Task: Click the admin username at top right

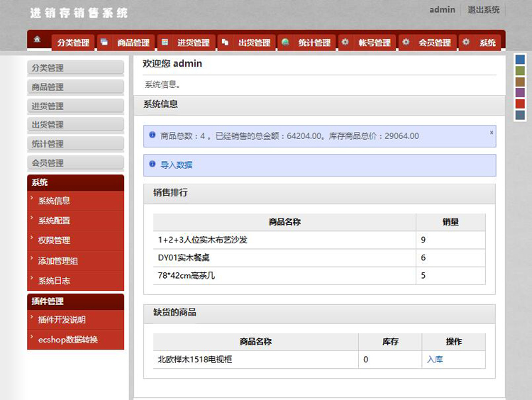Action: point(442,10)
